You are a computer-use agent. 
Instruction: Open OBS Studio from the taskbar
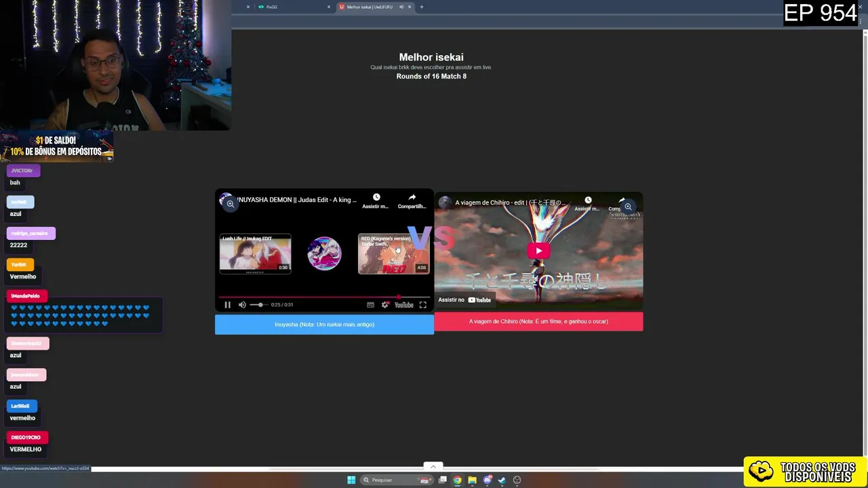[x=517, y=480]
